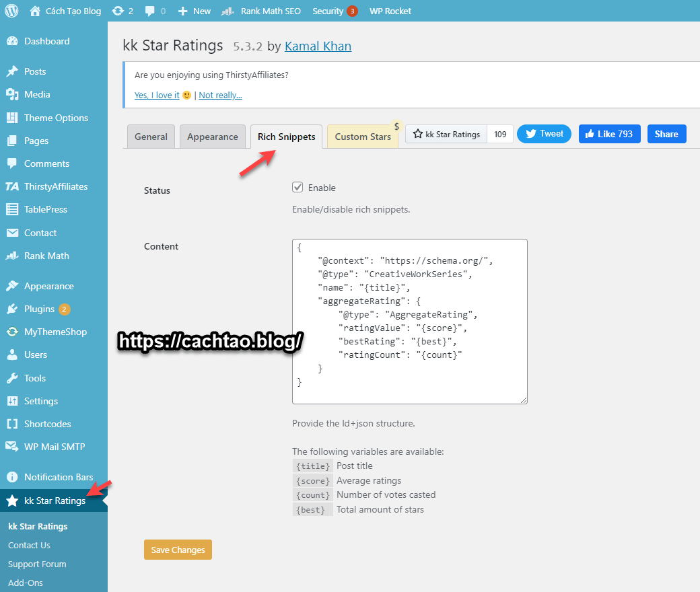This screenshot has width=700, height=592.
Task: Click Save Changes button
Action: pyautogui.click(x=178, y=550)
